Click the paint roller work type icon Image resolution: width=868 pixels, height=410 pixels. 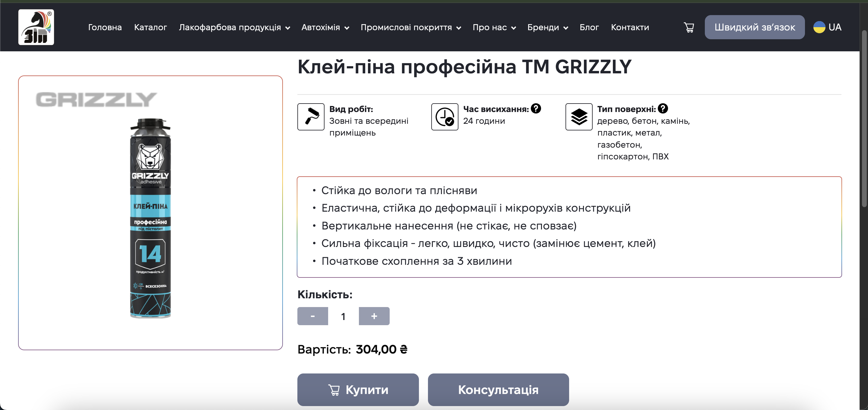311,117
